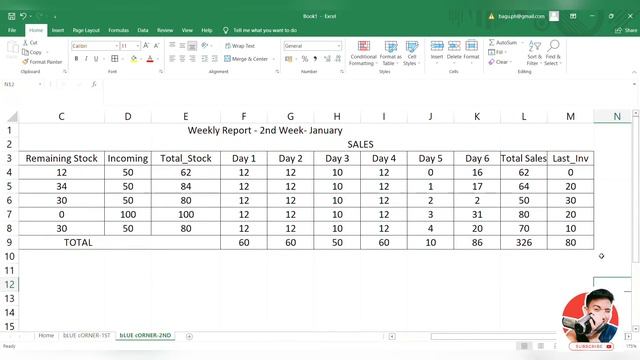Apply accounting number format
Image resolution: width=640 pixels, height=360 pixels.
point(289,59)
